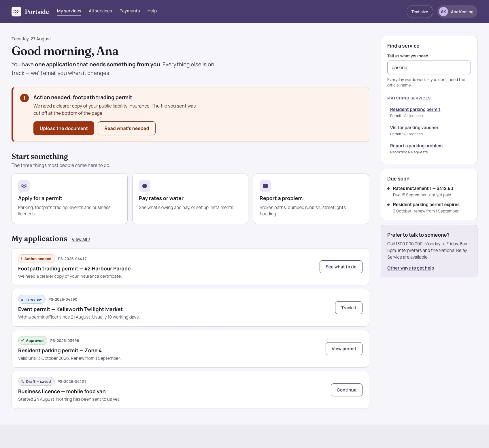Screen dimensions: 489x448
Task: Click Rates instalment 1 — $412.60 item
Action: [x=423, y=189]
